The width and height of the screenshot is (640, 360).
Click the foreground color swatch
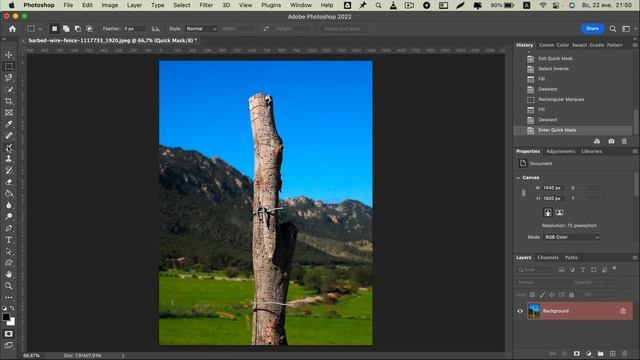pyautogui.click(x=6, y=317)
